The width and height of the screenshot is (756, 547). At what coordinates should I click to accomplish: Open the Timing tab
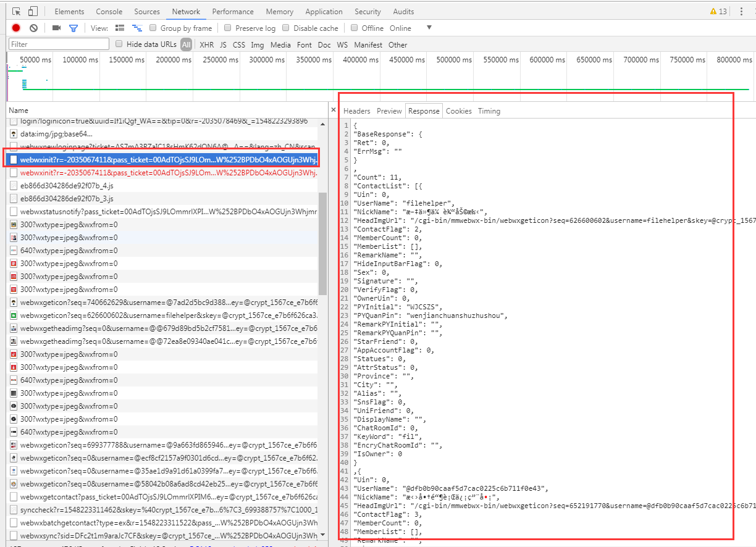(489, 111)
